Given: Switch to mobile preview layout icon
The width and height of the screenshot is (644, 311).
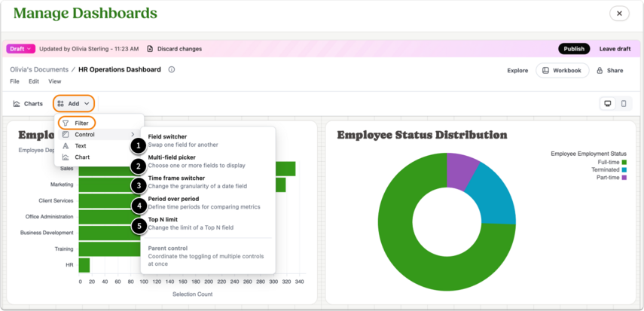Looking at the screenshot, I should pos(624,103).
